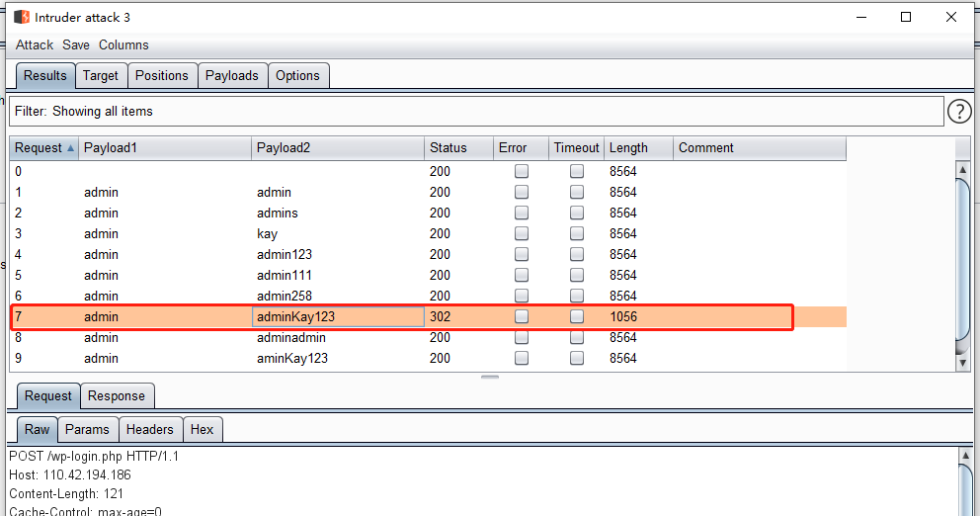Select request number 0 row

coord(428,171)
